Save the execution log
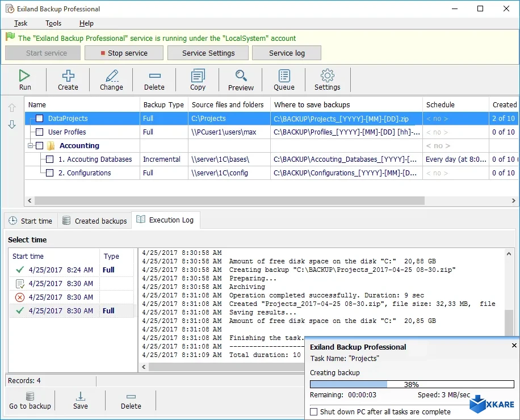 coord(81,401)
